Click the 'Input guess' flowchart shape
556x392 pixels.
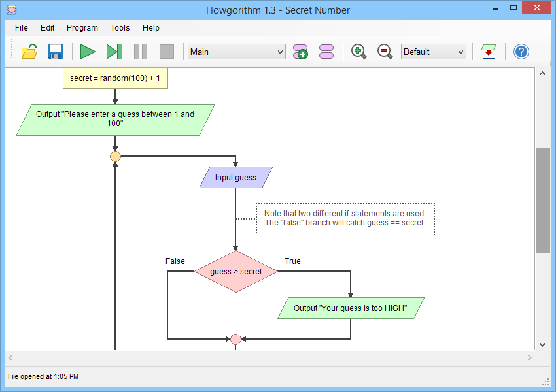[235, 178]
